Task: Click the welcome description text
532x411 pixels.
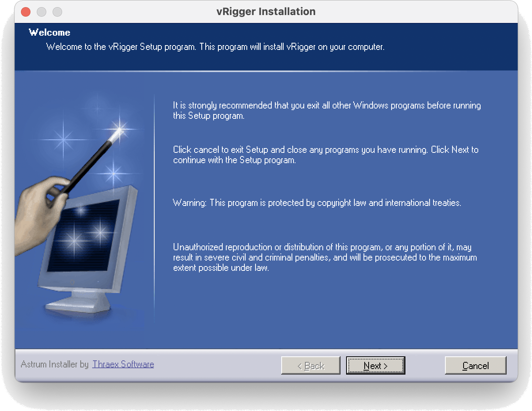Action: coord(216,47)
